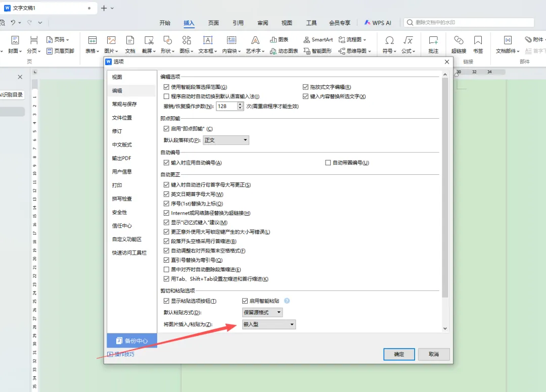Open the header and footer (页眉页脚) tool
Screen dimensions: 546x392
click(x=60, y=51)
